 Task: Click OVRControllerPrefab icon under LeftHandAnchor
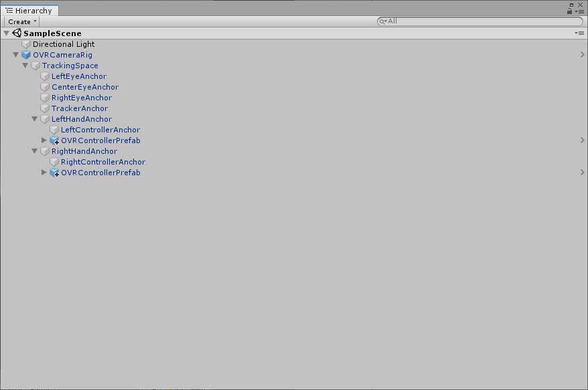click(x=54, y=140)
